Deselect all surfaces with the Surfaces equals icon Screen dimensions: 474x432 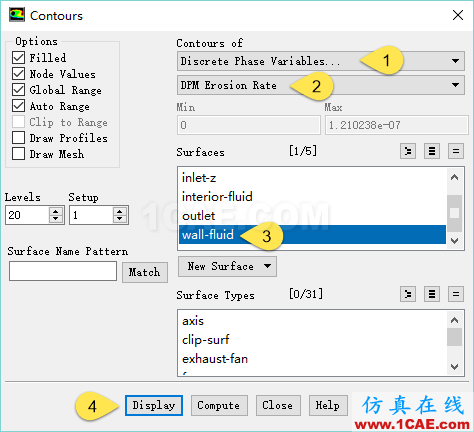(456, 152)
